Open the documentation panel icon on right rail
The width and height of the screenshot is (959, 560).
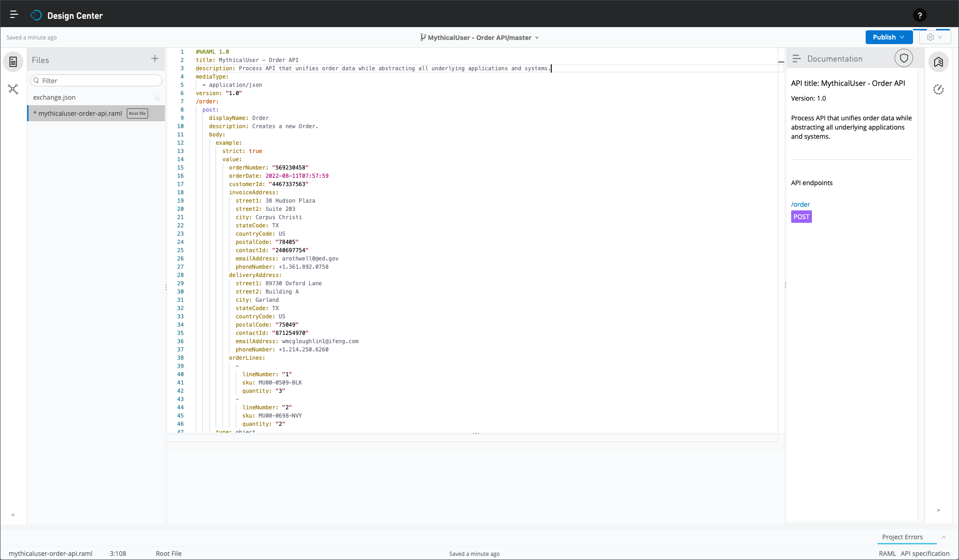click(x=938, y=62)
